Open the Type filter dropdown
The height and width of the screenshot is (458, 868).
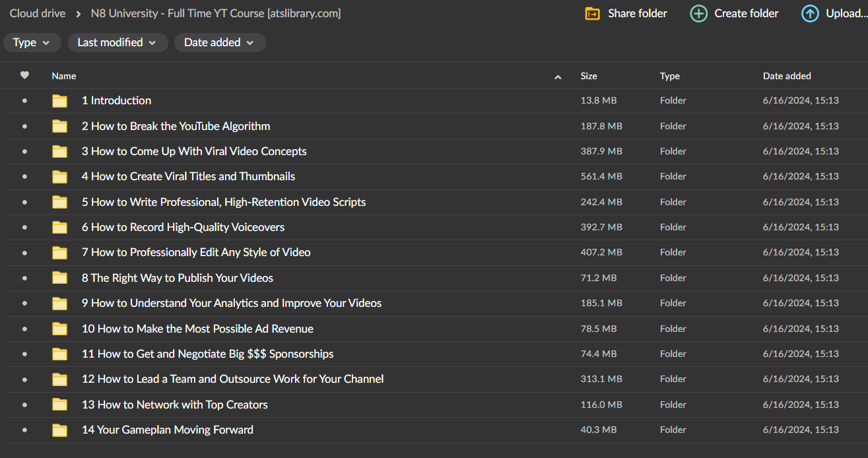pyautogui.click(x=32, y=42)
